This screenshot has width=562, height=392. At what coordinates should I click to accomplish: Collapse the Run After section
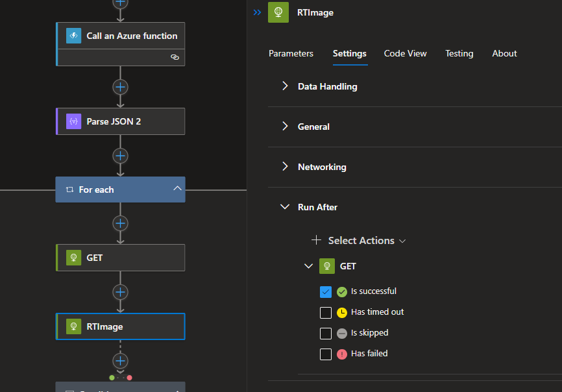tap(285, 207)
